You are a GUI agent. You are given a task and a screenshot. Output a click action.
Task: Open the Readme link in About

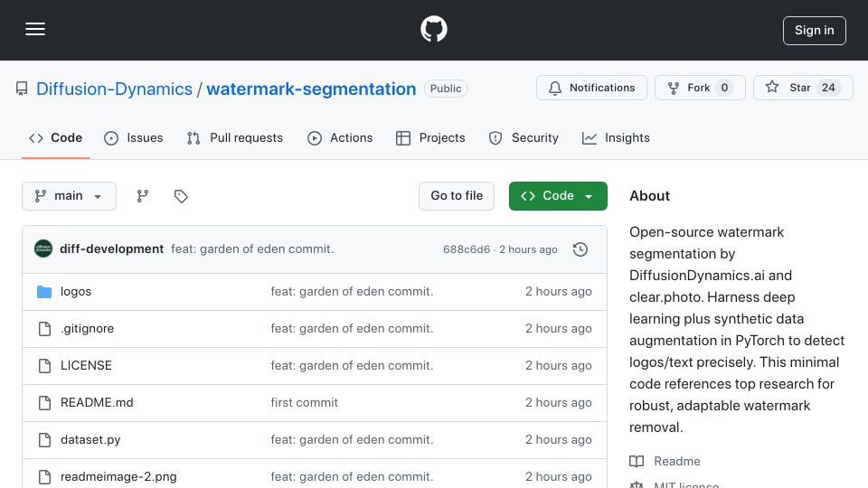pos(676,462)
